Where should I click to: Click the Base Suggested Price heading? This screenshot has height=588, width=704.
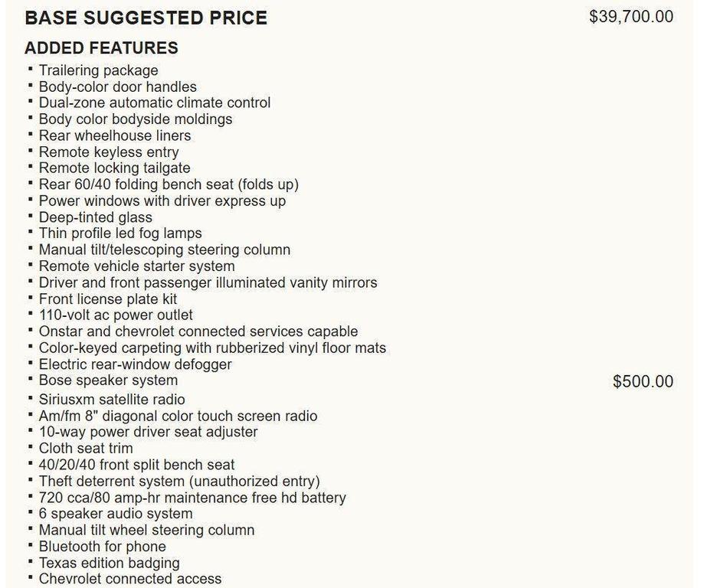146,18
